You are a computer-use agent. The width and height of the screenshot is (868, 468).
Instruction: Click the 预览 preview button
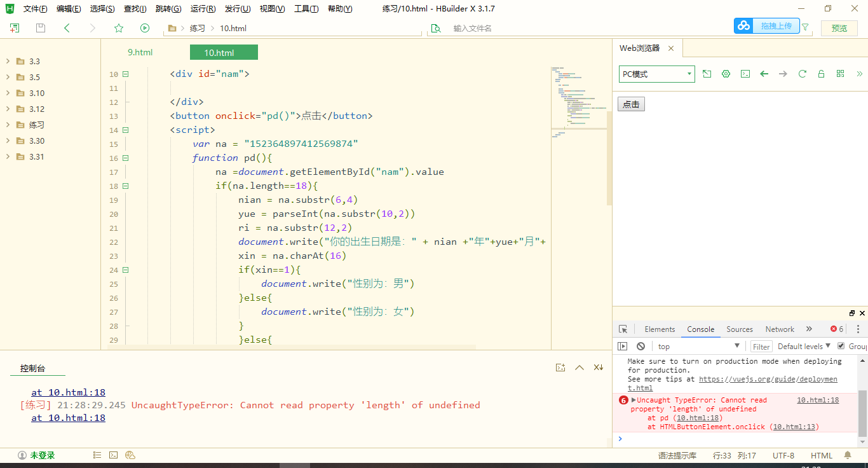[839, 28]
